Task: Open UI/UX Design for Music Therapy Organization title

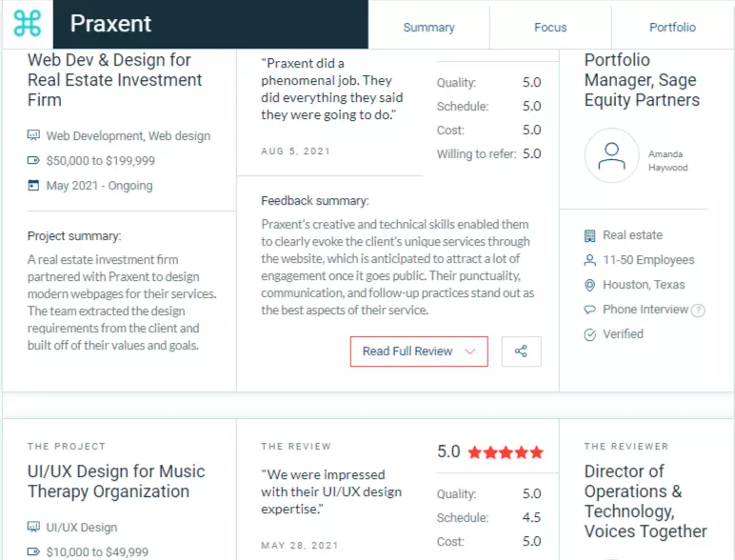Action: 116,481
